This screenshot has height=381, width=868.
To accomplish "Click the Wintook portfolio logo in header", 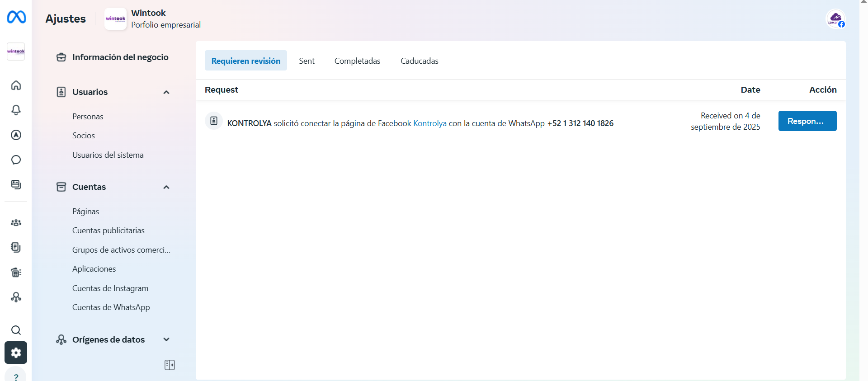I will pos(115,19).
